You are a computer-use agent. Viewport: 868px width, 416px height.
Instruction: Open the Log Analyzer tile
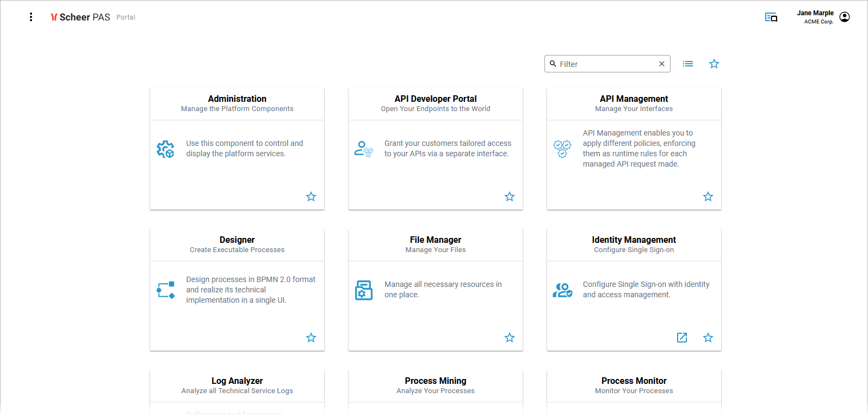pos(237,381)
